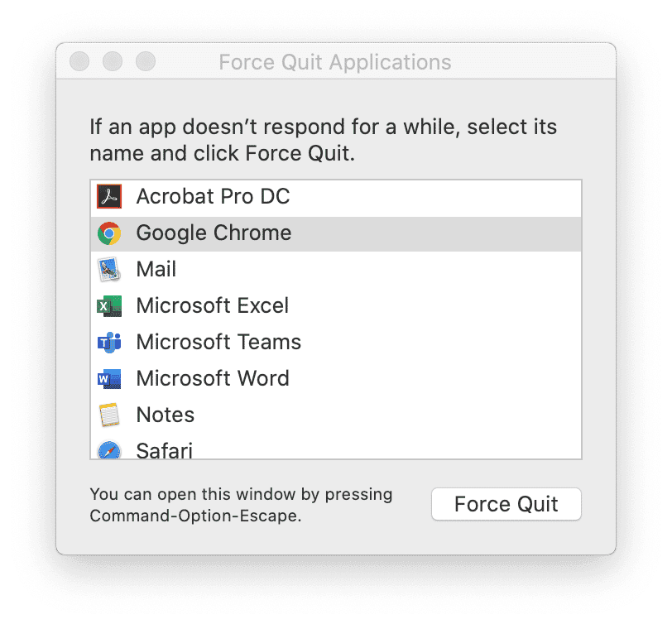The image size is (672, 624).
Task: Click the Notes app icon
Action: tap(108, 415)
